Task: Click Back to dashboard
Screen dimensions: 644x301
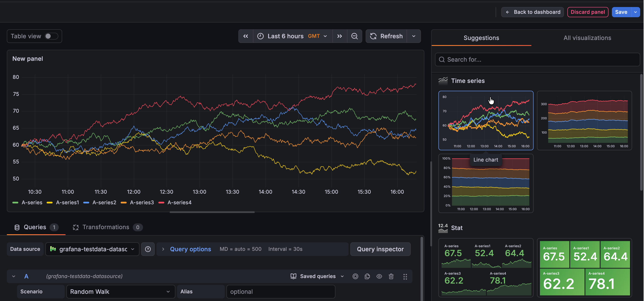Action: click(532, 12)
